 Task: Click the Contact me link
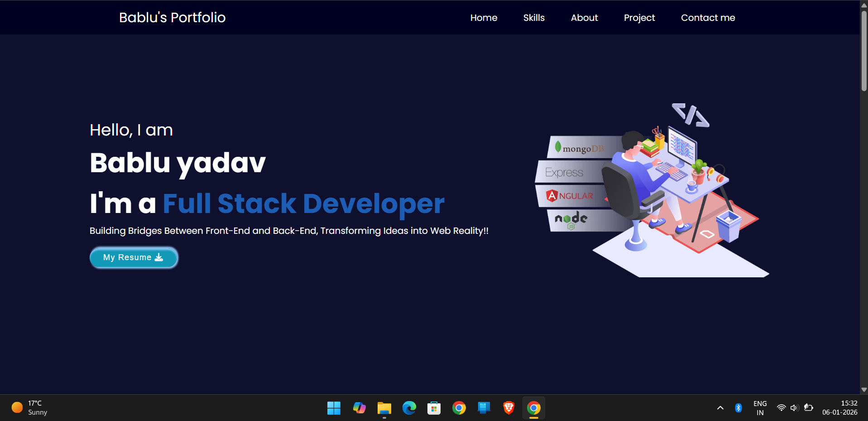pyautogui.click(x=708, y=18)
